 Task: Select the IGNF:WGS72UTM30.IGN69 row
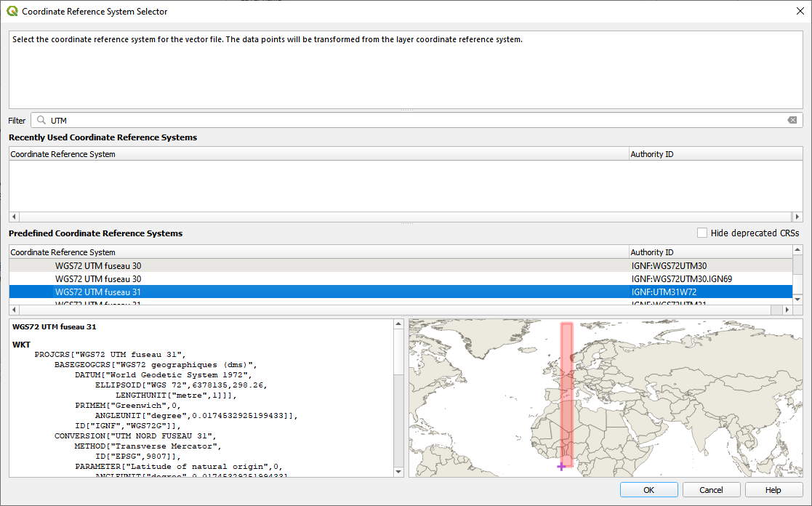click(x=401, y=278)
